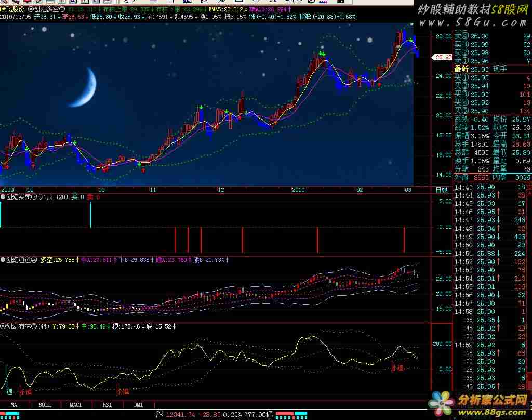Click the circle icon before 创幻买卖
The image size is (532, 420).
(x=3, y=196)
